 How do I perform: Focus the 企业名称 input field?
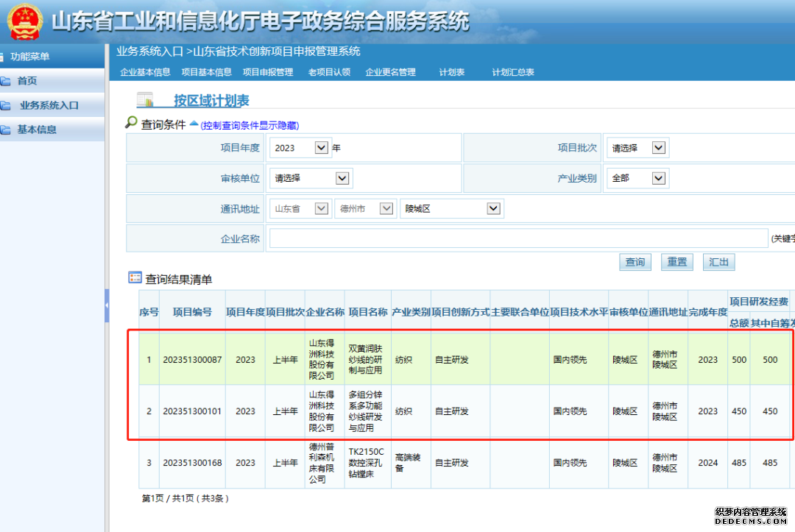pyautogui.click(x=519, y=238)
